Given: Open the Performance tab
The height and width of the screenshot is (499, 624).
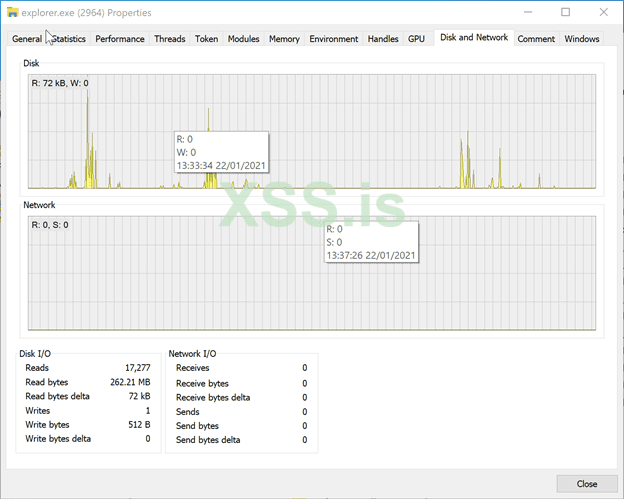Looking at the screenshot, I should (x=120, y=39).
